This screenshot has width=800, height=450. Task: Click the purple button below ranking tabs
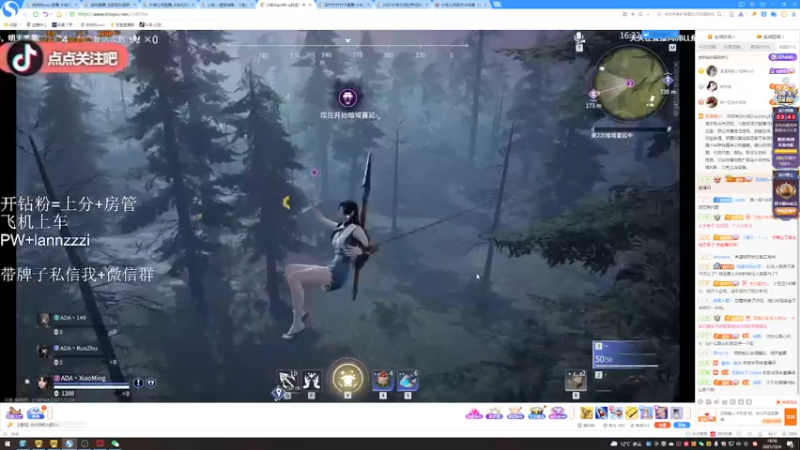782,57
